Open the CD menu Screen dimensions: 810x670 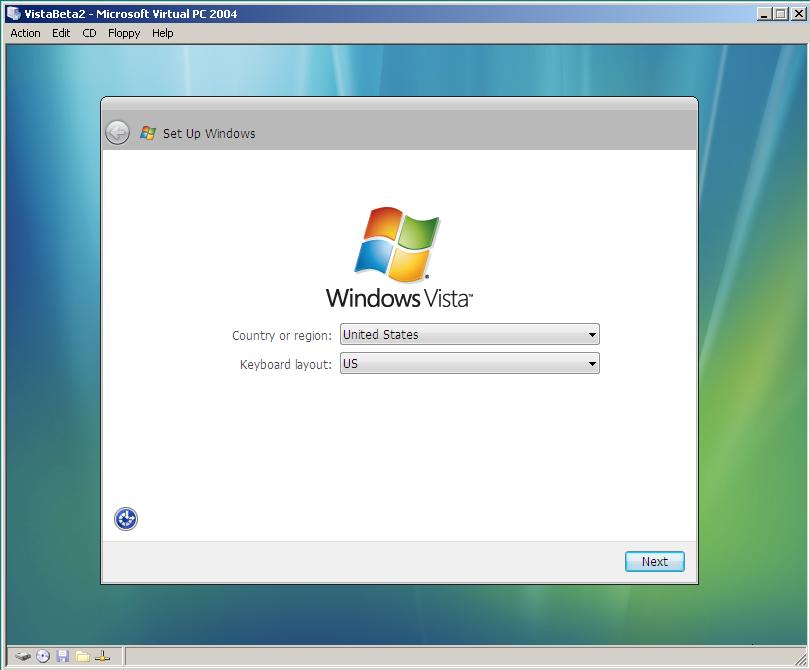pyautogui.click(x=89, y=33)
